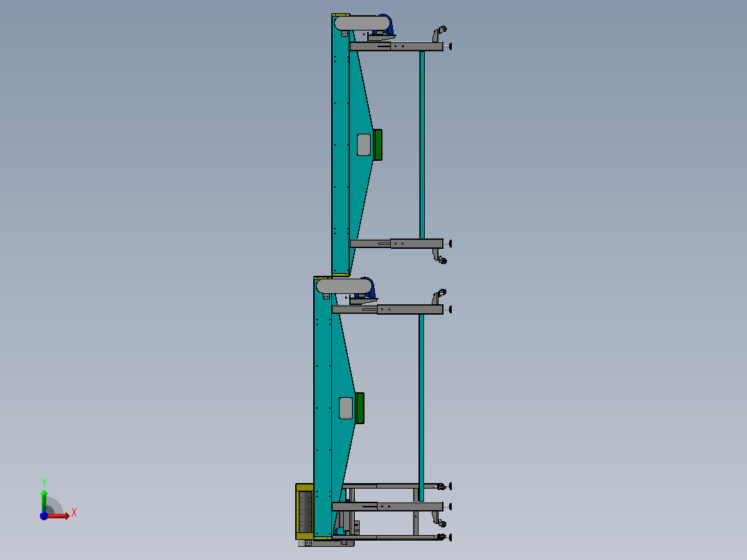Image resolution: width=747 pixels, height=560 pixels.
Task: Click the gray quarter-arc on the axis triad
Action: click(55, 504)
